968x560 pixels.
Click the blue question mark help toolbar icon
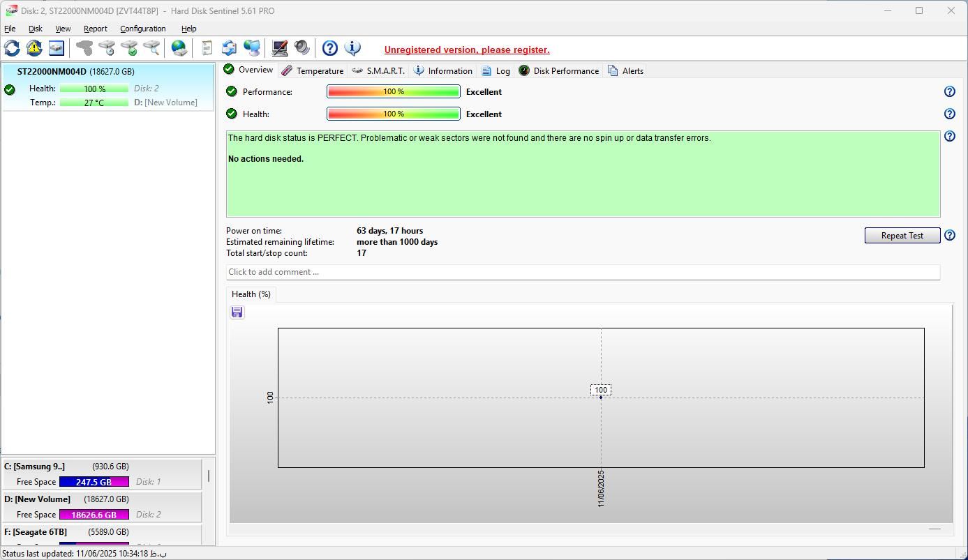click(330, 48)
